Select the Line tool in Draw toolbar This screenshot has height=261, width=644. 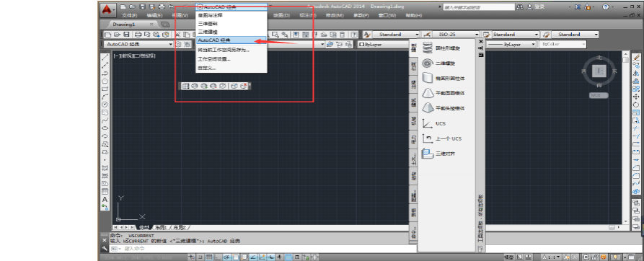pos(105,57)
